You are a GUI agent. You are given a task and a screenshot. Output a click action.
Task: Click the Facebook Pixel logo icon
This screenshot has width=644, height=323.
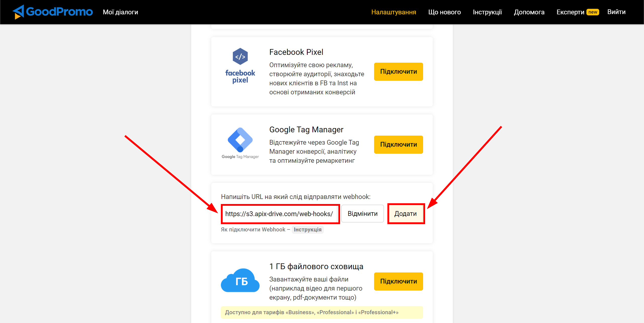[240, 66]
